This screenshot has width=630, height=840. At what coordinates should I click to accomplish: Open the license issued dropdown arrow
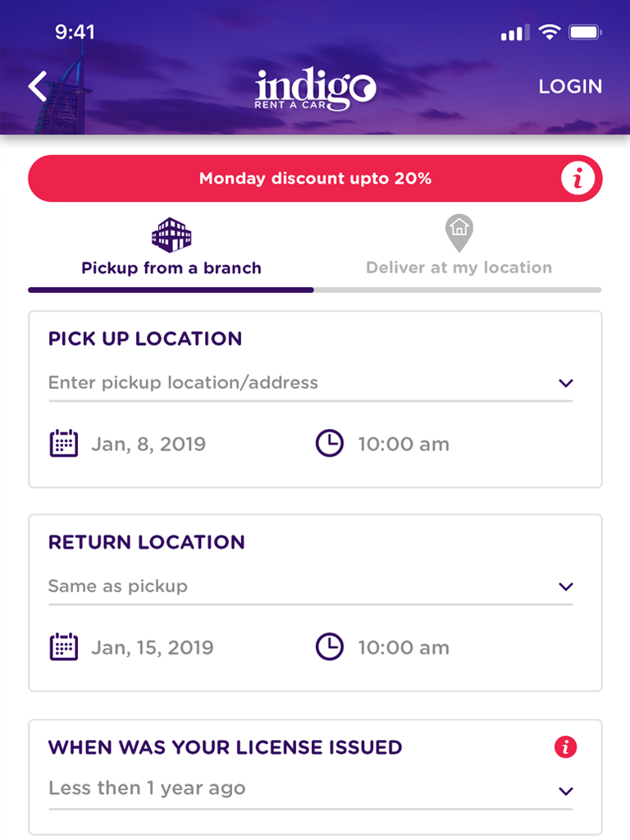pyautogui.click(x=565, y=792)
